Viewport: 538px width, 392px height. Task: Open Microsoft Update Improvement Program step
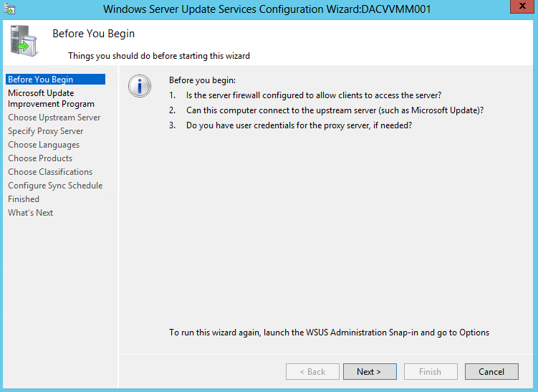(x=51, y=98)
